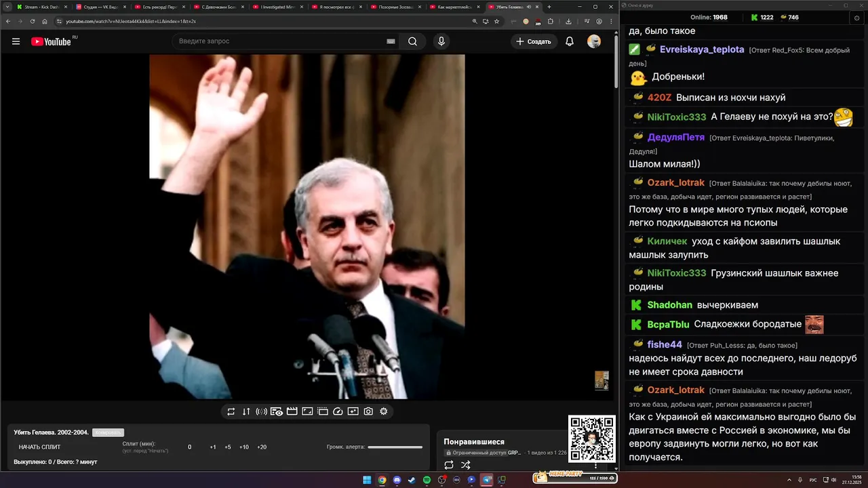Click the YouTube search magnifier button

(412, 41)
